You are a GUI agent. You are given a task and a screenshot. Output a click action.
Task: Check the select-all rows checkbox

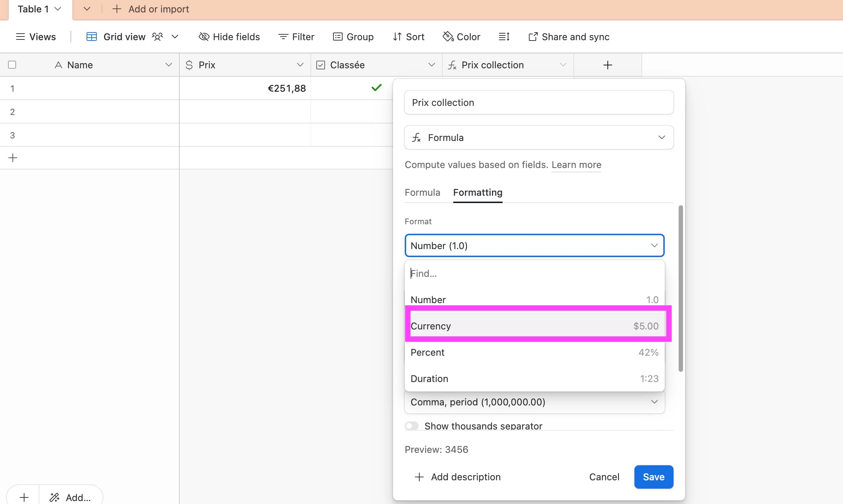(12, 65)
